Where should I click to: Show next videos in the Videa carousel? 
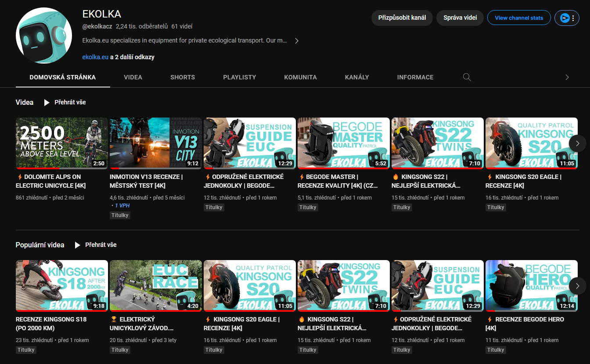[x=578, y=143]
